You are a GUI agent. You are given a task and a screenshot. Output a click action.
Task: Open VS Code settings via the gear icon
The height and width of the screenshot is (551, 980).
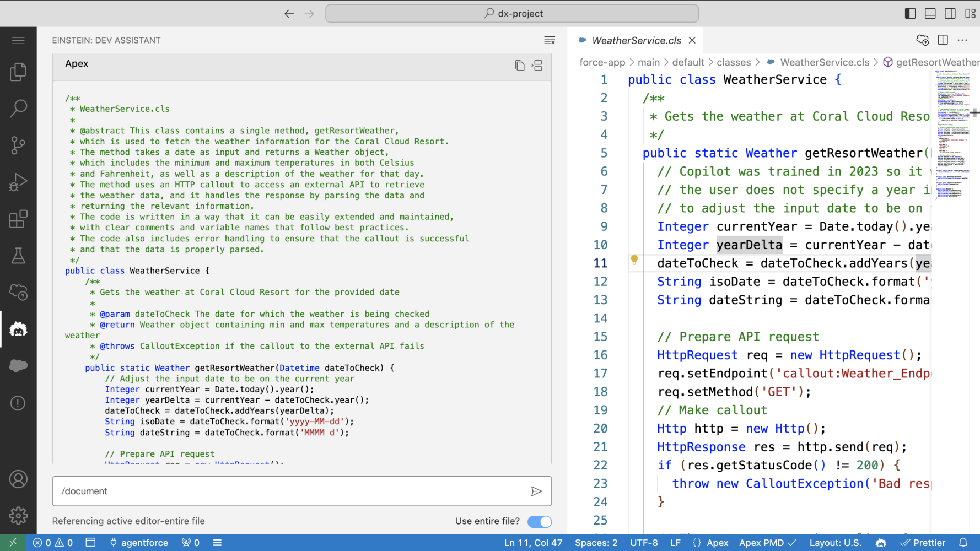point(18,516)
